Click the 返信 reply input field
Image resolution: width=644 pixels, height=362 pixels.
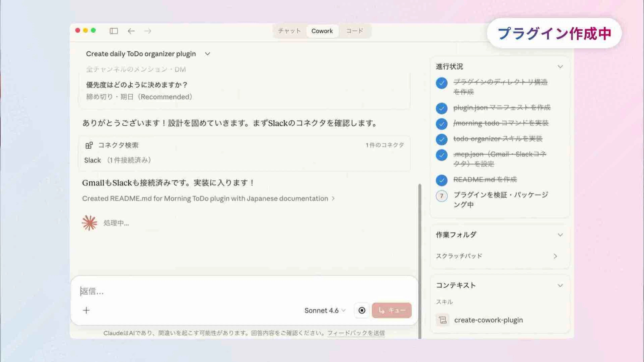tap(225, 291)
